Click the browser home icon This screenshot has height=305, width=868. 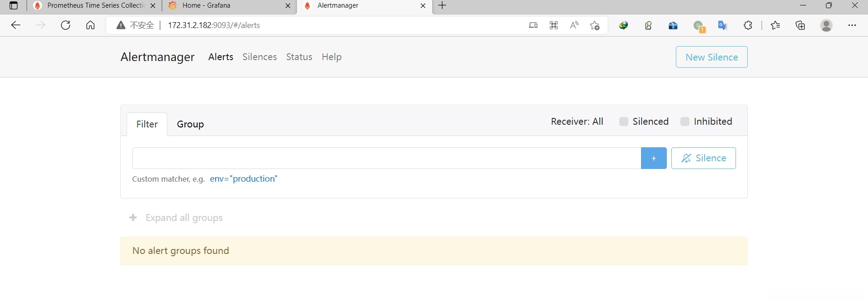[90, 25]
